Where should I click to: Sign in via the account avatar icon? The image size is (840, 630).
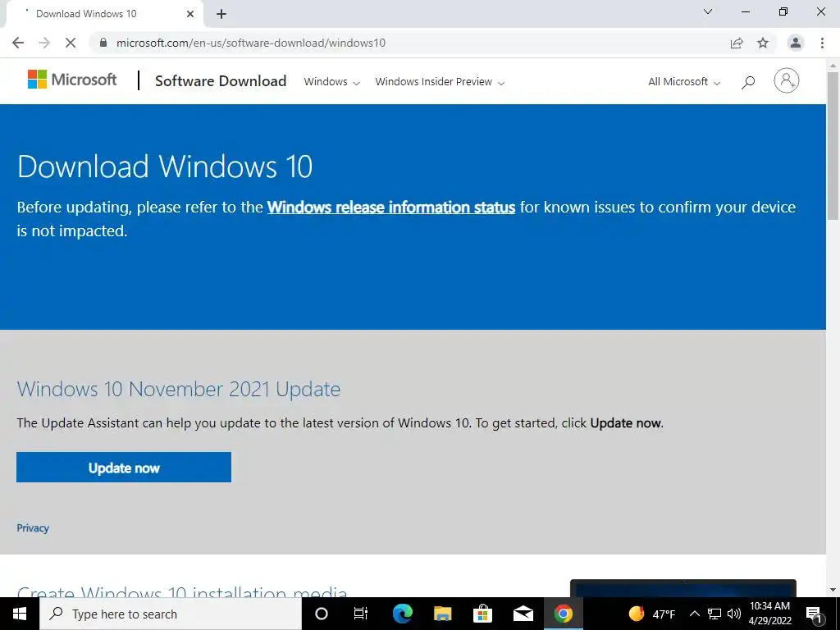(x=787, y=81)
